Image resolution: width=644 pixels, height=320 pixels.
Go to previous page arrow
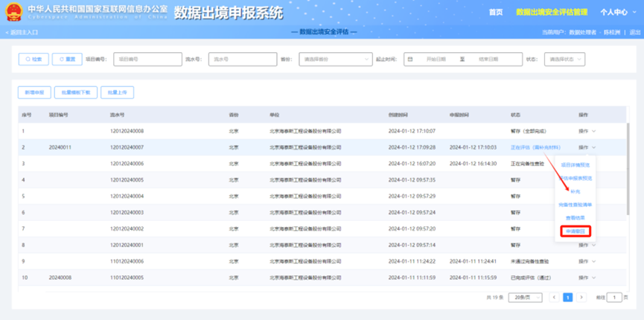click(x=554, y=298)
